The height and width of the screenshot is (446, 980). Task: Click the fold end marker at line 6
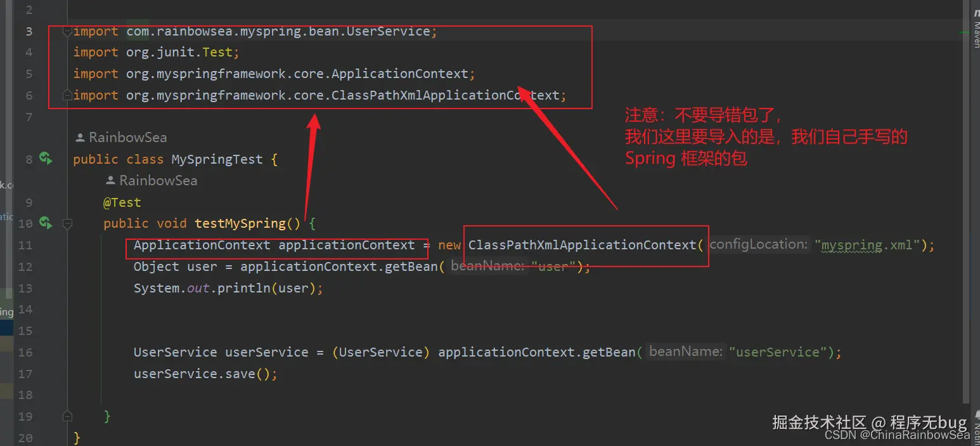pyautogui.click(x=67, y=95)
